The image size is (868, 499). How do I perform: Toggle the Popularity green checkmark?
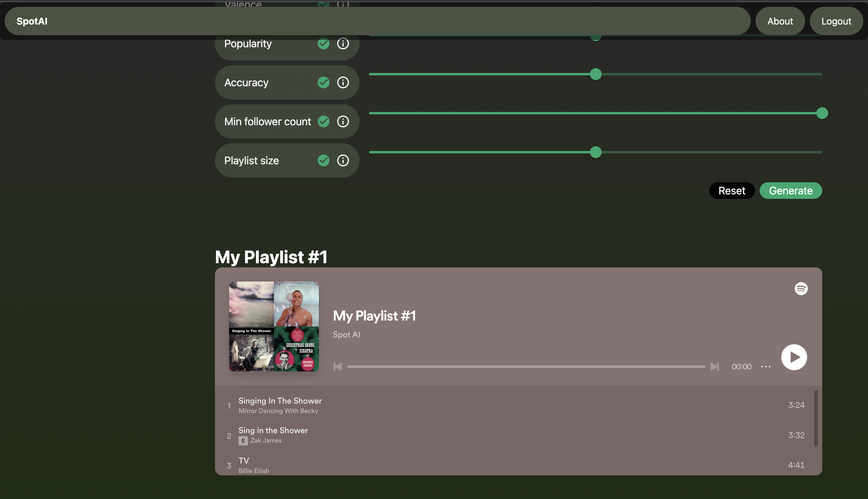[x=323, y=43]
